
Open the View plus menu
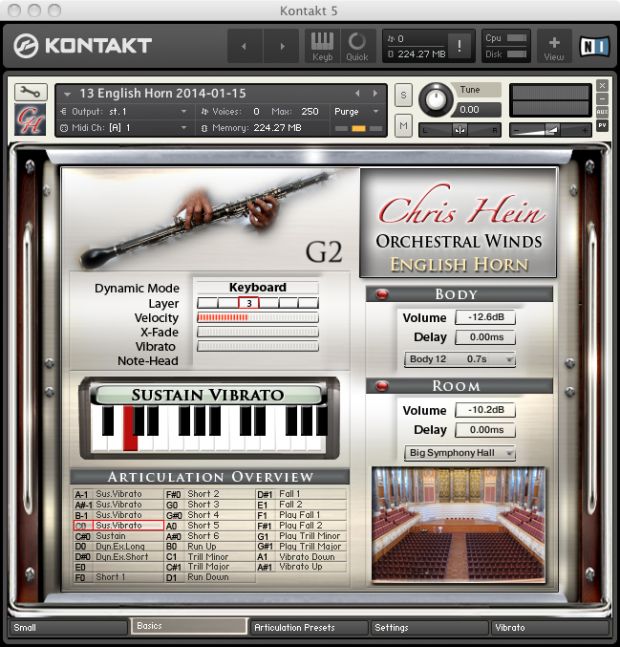(554, 46)
